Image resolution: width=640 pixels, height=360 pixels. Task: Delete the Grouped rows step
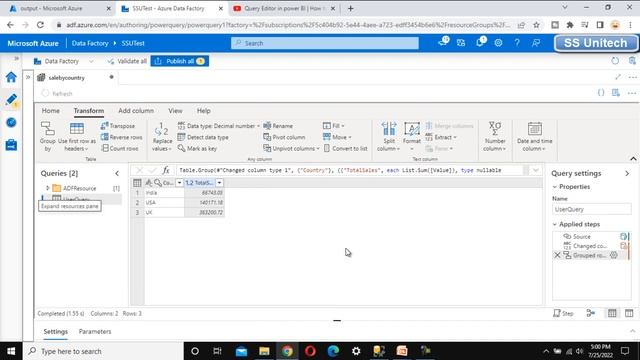pyautogui.click(x=557, y=255)
